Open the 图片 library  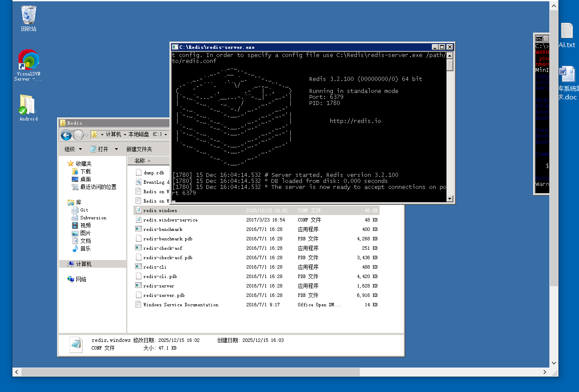coord(81,233)
